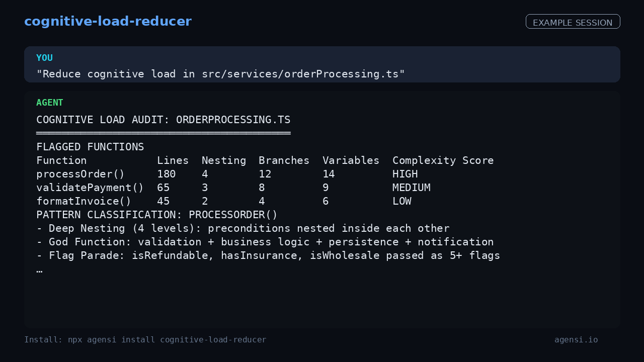Viewport: 644px width, 362px height.
Task: Click the npx agensi install command text
Action: click(x=167, y=340)
